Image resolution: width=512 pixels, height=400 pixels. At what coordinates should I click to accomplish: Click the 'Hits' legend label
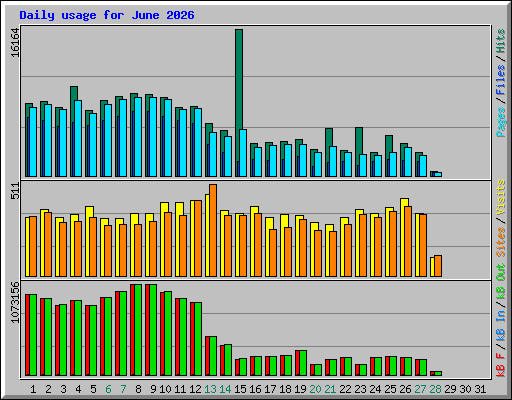tap(501, 41)
